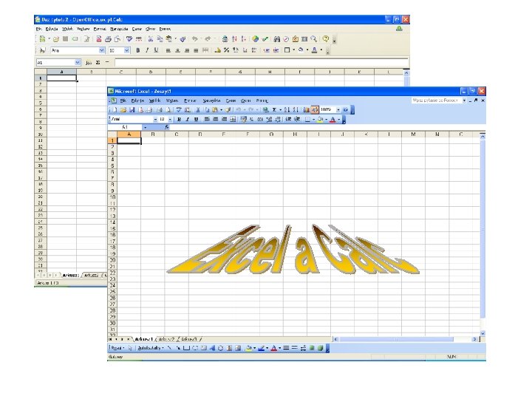Viewport: 532px width, 399px height.
Task: Click Spellcheck ABC icon in Calc toolbar
Action: point(129,39)
